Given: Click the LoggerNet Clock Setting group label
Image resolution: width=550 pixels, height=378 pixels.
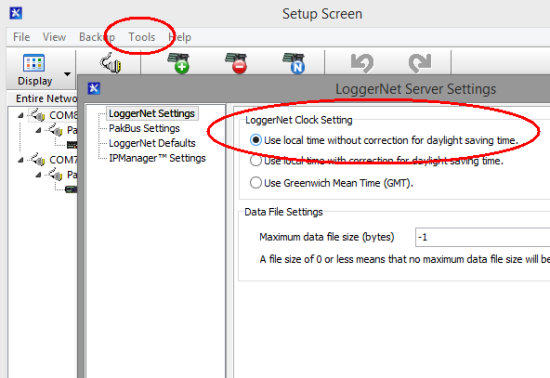Looking at the screenshot, I should pos(299,120).
